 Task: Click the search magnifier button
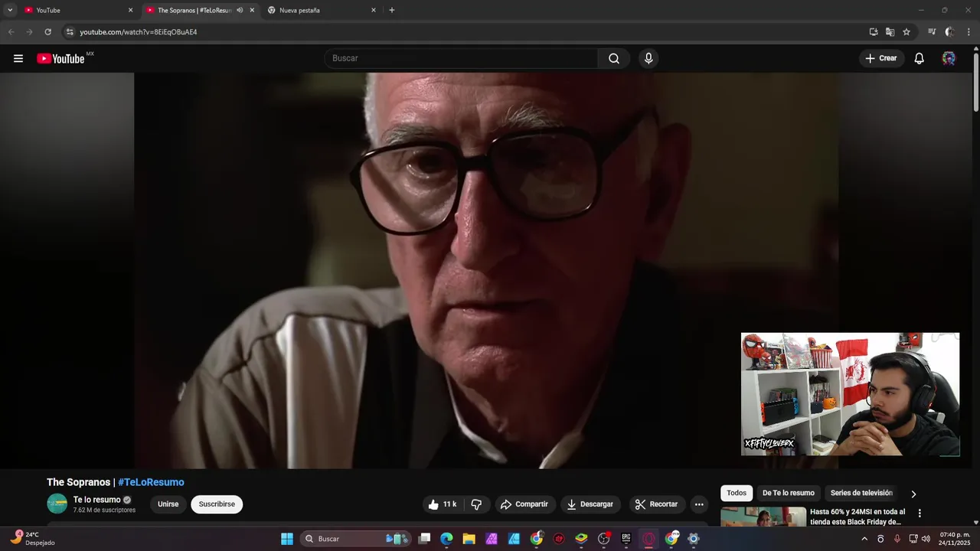click(x=614, y=58)
